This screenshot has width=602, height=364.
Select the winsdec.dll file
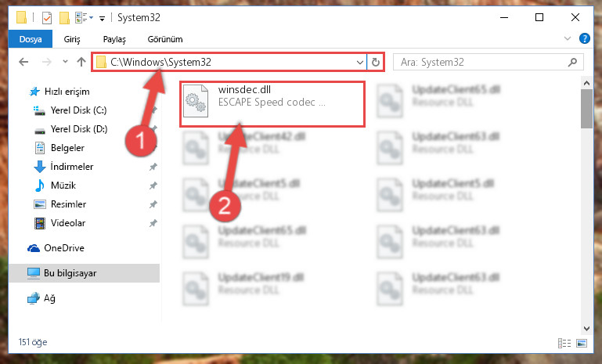(x=272, y=104)
